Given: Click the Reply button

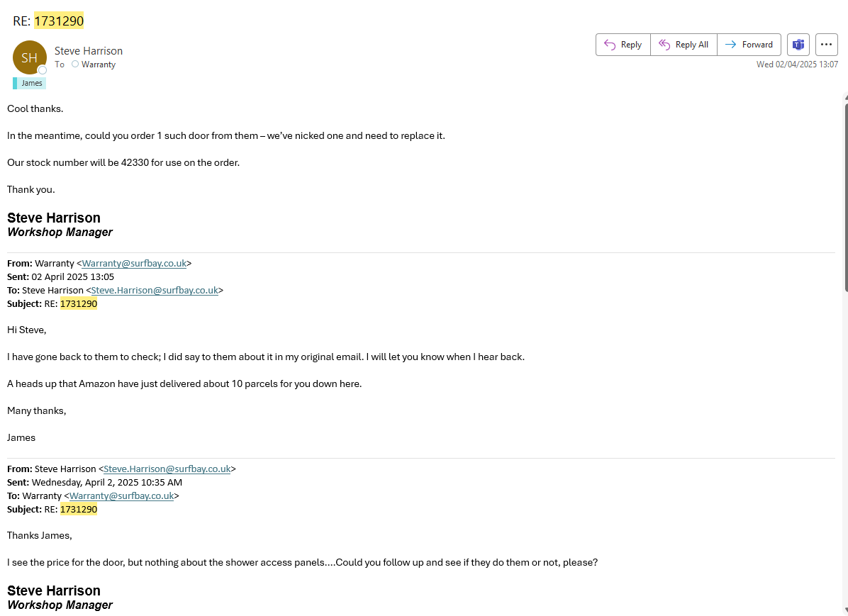Looking at the screenshot, I should click(623, 45).
